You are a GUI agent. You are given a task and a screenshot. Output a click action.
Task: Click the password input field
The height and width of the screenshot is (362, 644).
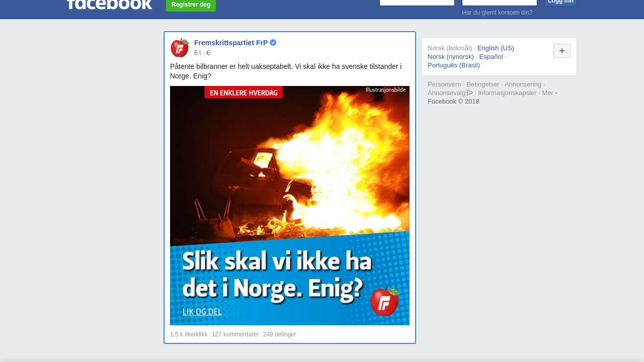(500, 3)
